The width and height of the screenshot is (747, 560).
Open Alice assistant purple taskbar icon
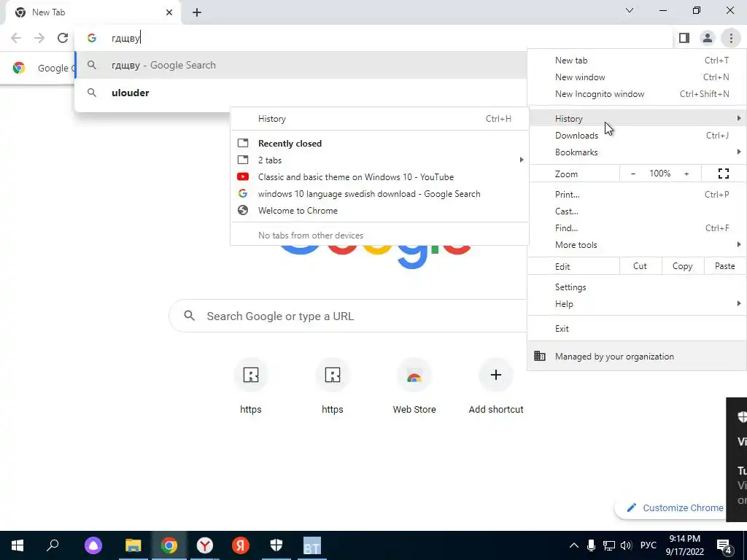[93, 545]
